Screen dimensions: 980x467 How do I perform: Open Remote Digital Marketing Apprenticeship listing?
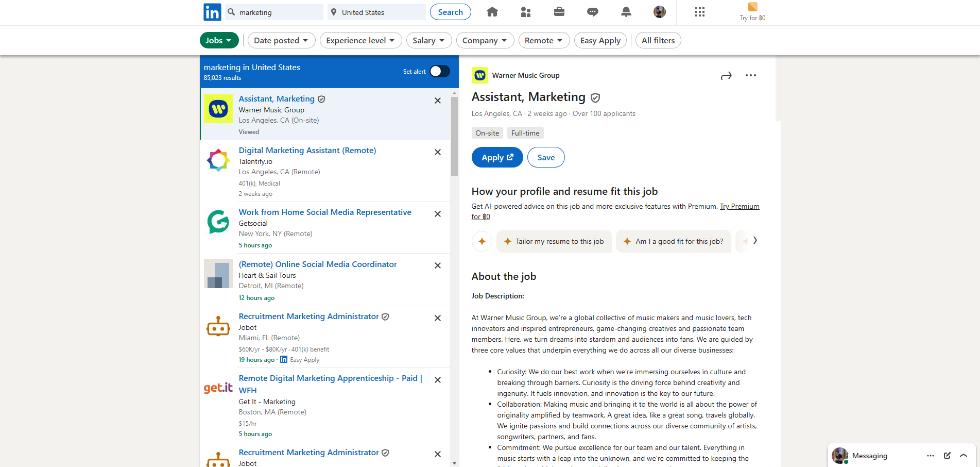click(330, 384)
